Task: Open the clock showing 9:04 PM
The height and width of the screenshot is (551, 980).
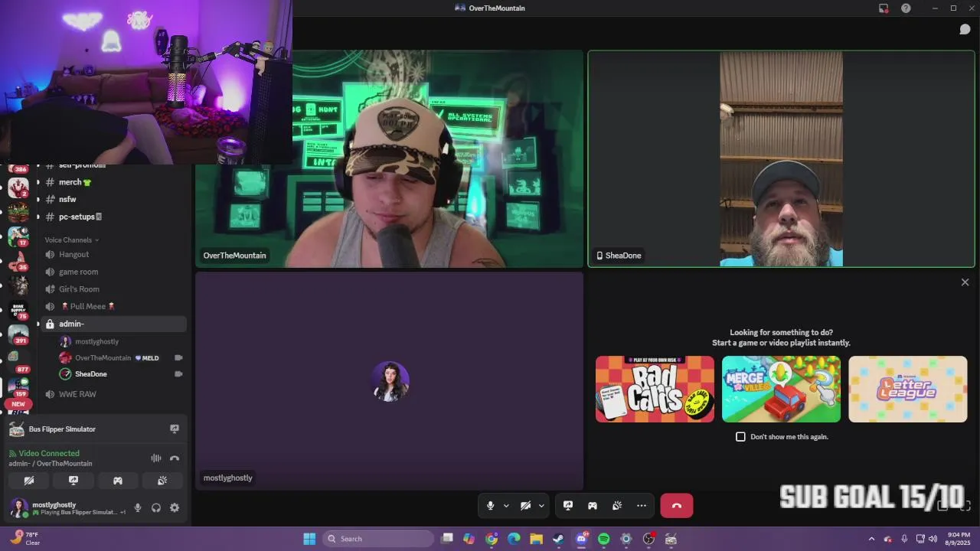Action: [959, 539]
